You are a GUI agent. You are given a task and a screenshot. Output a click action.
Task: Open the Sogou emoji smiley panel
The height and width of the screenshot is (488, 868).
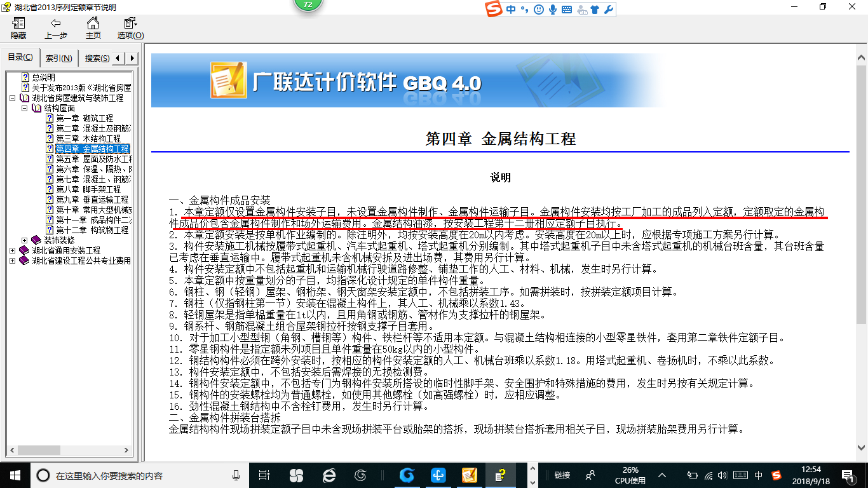click(539, 10)
